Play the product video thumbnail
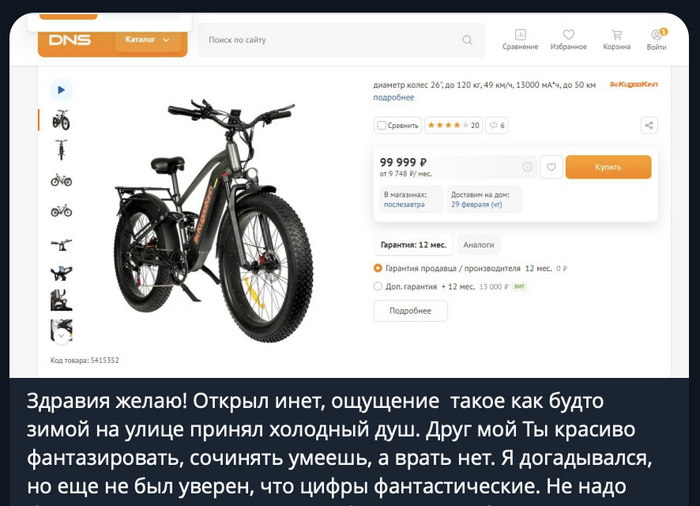Image resolution: width=700 pixels, height=506 pixels. (x=61, y=90)
